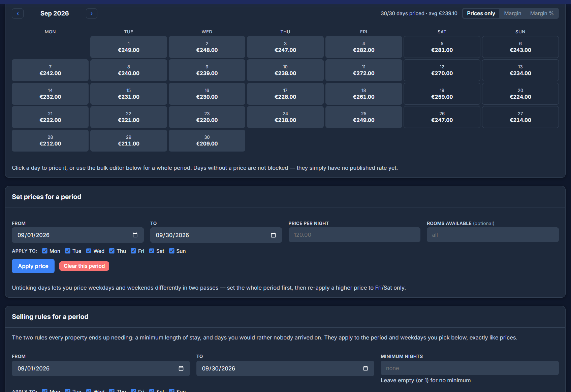This screenshot has height=392, width=571.
Task: Untick Thu in Set prices Apply to
Action: click(112, 251)
